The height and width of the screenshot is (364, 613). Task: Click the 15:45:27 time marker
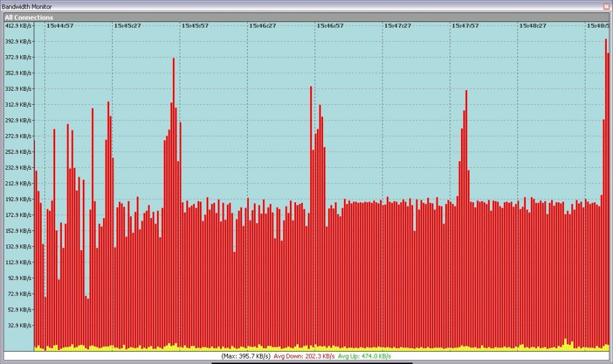click(128, 26)
